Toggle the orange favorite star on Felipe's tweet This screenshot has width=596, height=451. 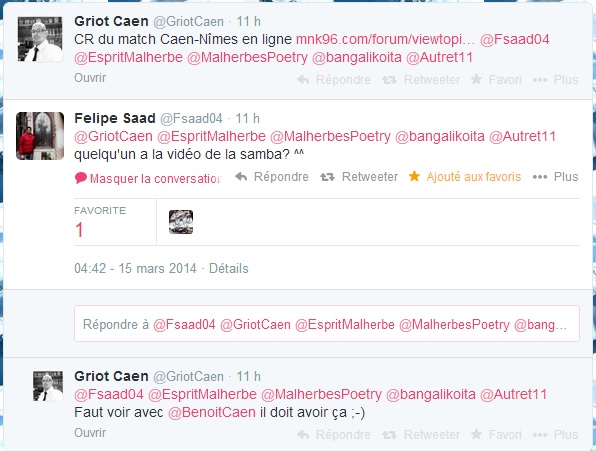(414, 176)
